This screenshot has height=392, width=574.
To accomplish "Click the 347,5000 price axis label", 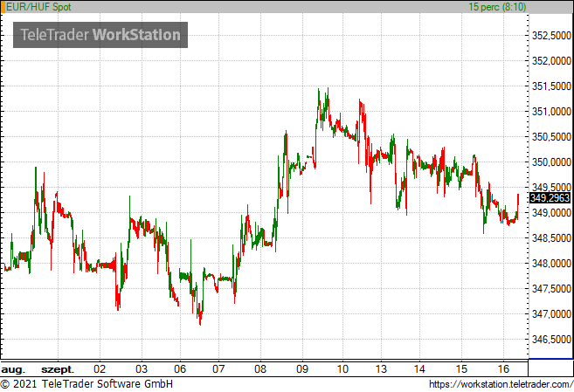I will point(551,288).
